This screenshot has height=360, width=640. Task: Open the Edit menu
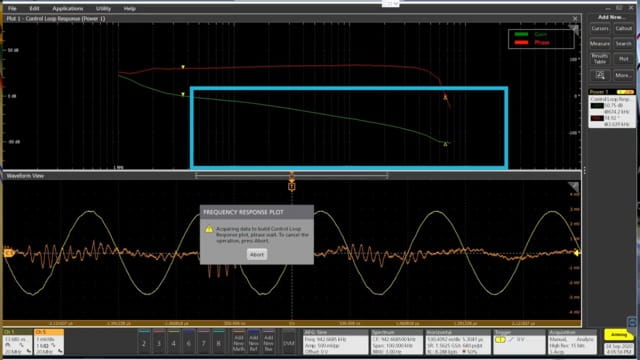coord(34,8)
